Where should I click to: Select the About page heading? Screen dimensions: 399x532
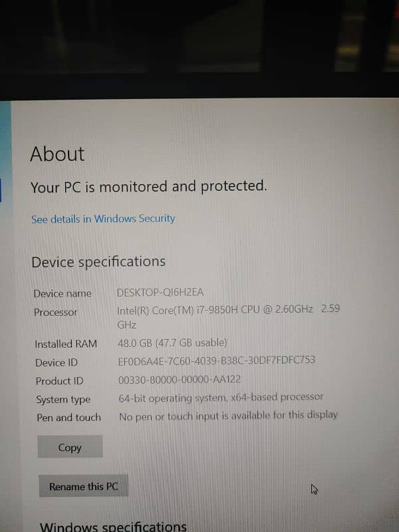point(57,154)
